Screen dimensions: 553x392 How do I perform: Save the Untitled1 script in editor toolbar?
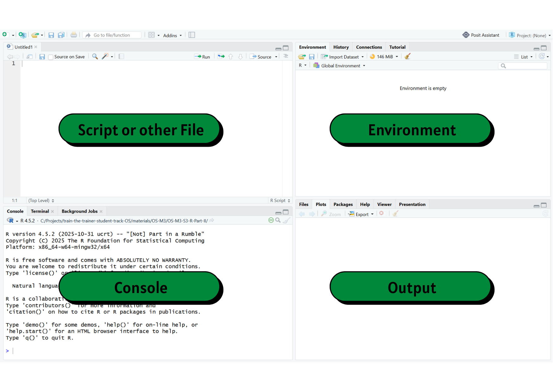tap(42, 57)
